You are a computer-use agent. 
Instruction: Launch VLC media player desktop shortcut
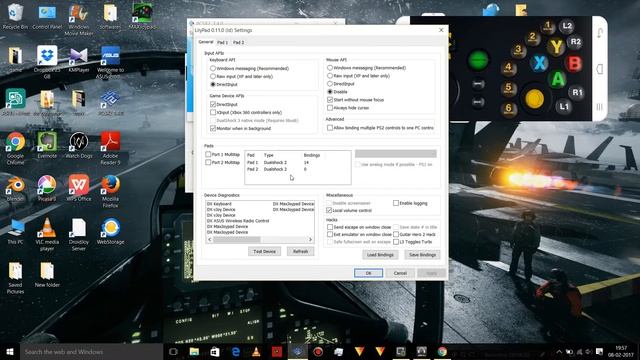click(47, 234)
